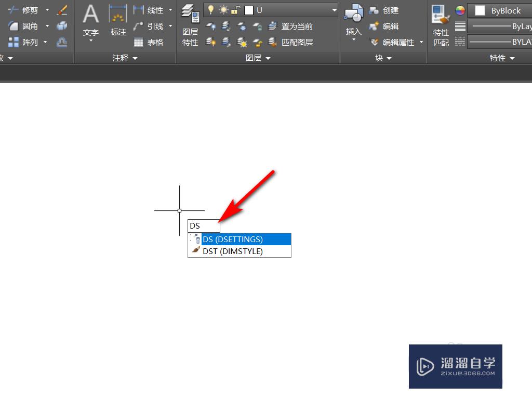
Task: Open the 修剪 dropdown arrow
Action: 47,10
